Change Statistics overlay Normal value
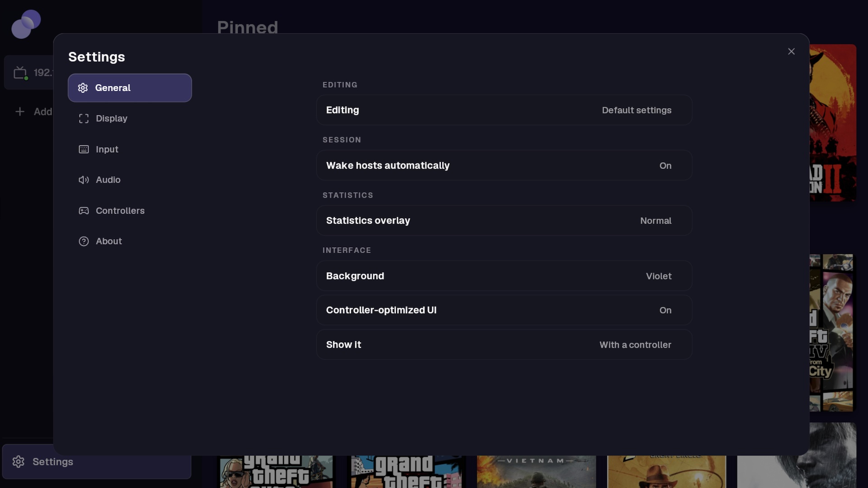868x488 pixels. (x=504, y=221)
